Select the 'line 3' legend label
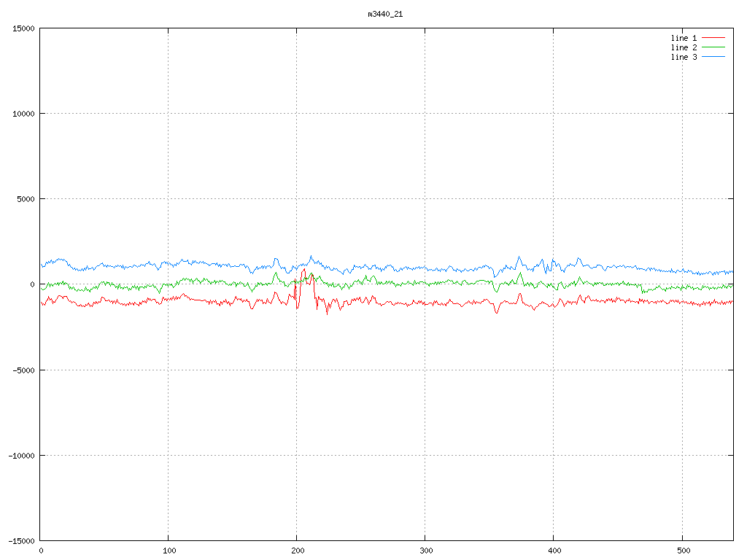The height and width of the screenshot is (560, 747). coord(684,57)
